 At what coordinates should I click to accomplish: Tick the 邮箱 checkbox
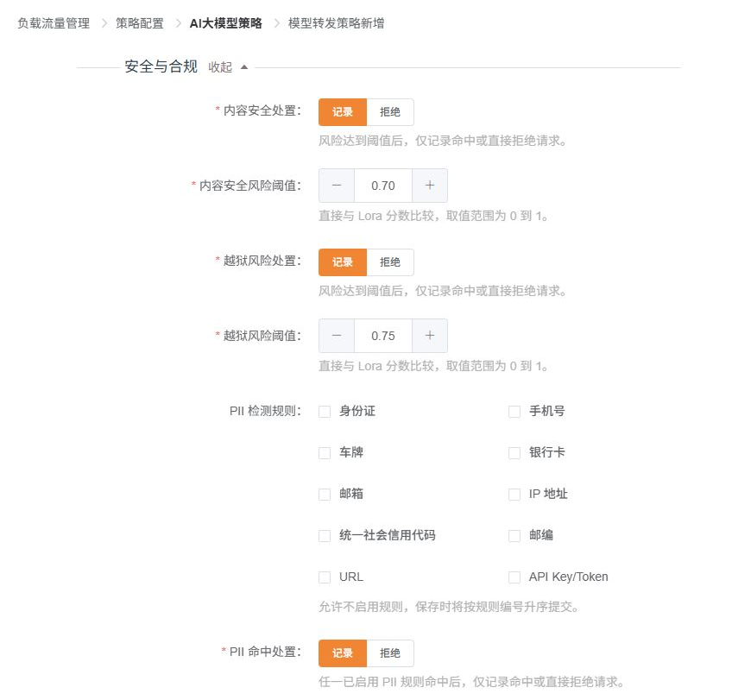[325, 494]
